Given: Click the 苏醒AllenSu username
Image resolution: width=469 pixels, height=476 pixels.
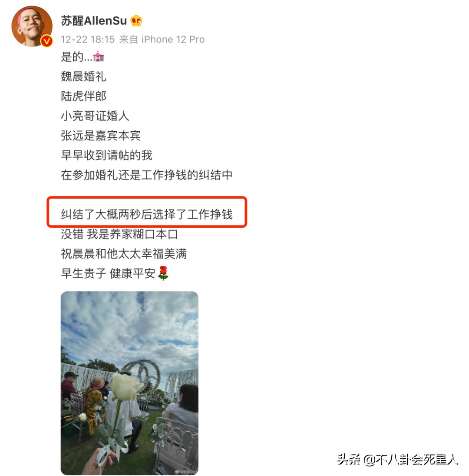Looking at the screenshot, I should pyautogui.click(x=94, y=20).
